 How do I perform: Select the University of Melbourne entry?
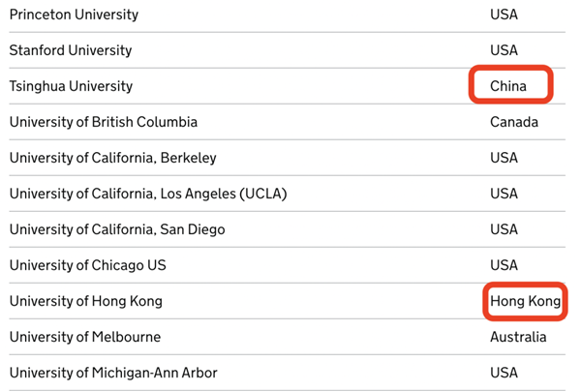[x=85, y=337]
